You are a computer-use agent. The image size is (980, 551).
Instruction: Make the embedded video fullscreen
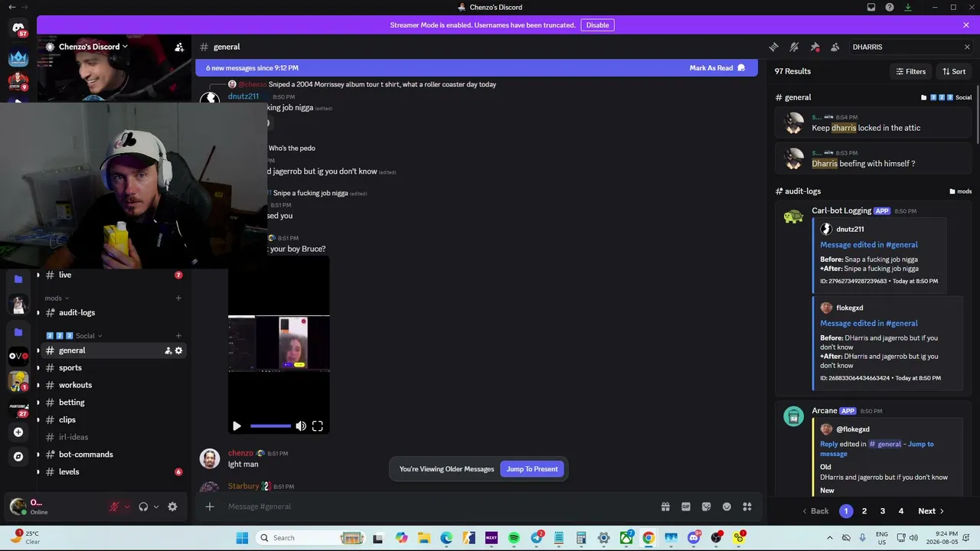[x=318, y=426]
